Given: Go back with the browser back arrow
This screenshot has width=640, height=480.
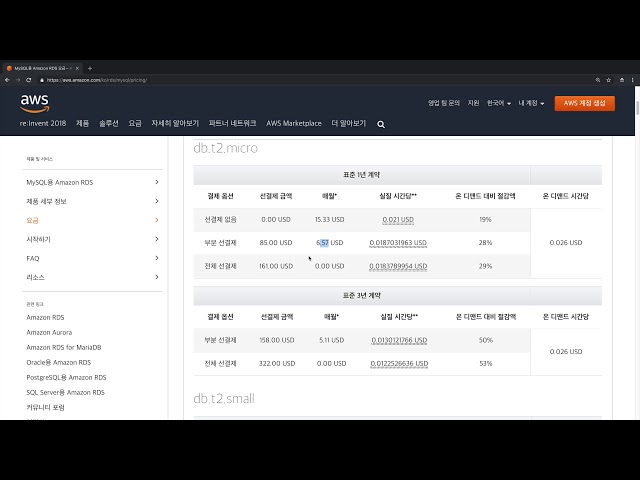Looking at the screenshot, I should tap(7, 80).
